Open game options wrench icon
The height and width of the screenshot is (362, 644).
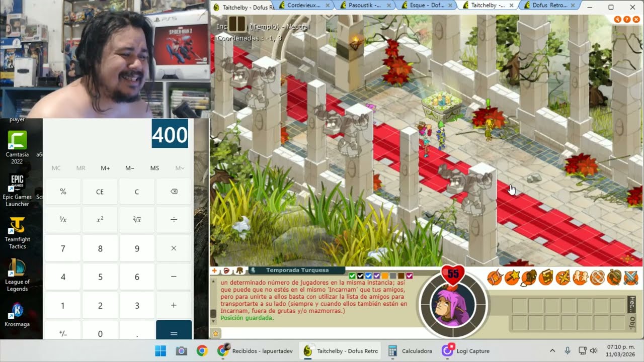click(x=618, y=20)
